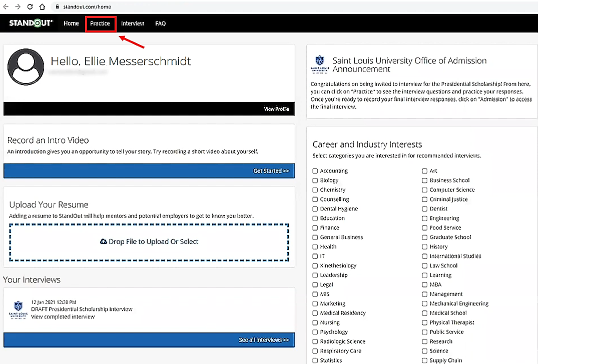Check the Research checkbox
The height and width of the screenshot is (364, 592).
[425, 341]
